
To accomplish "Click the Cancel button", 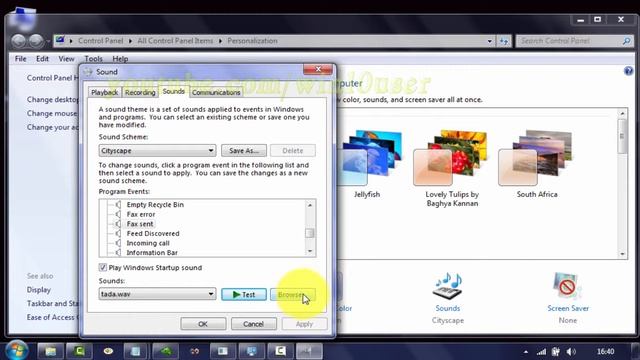I will (x=253, y=324).
